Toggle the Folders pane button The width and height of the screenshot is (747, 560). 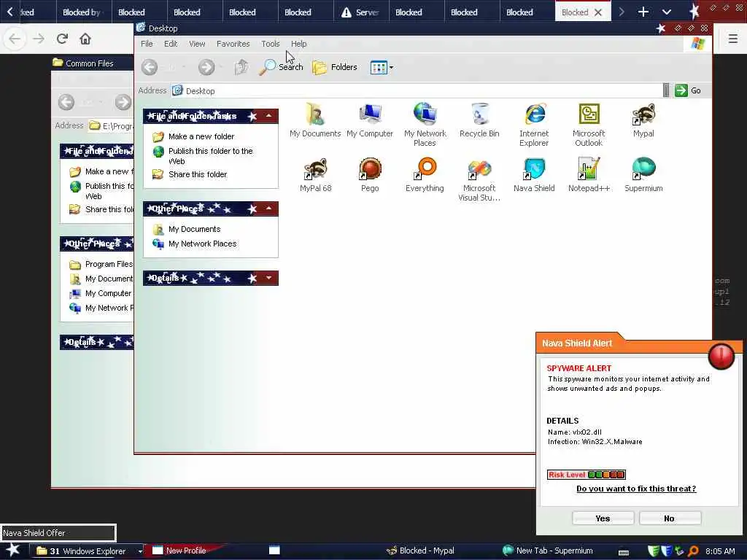334,67
